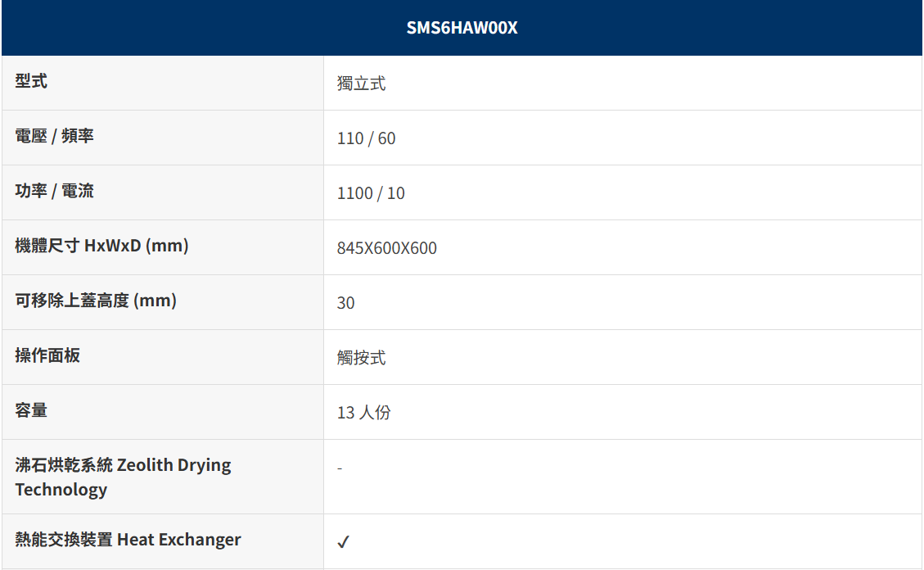Click the 操作面板 row label
The height and width of the screenshot is (570, 924).
tap(47, 355)
